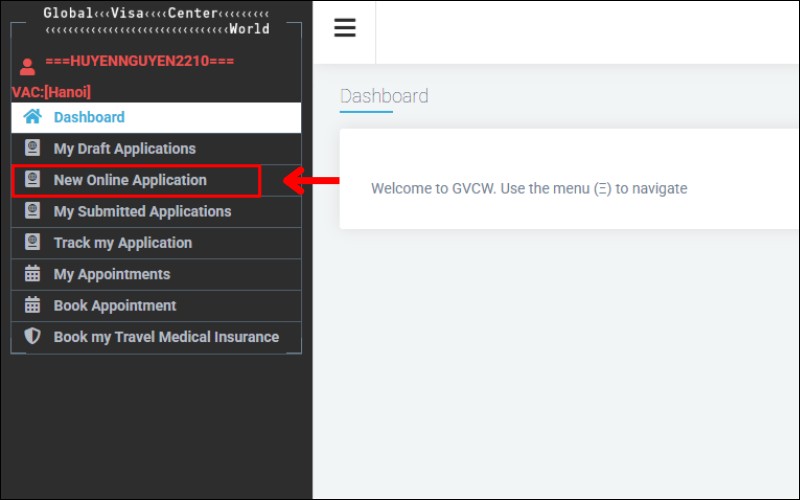Open the My Appointments page
The image size is (800, 500).
point(112,274)
